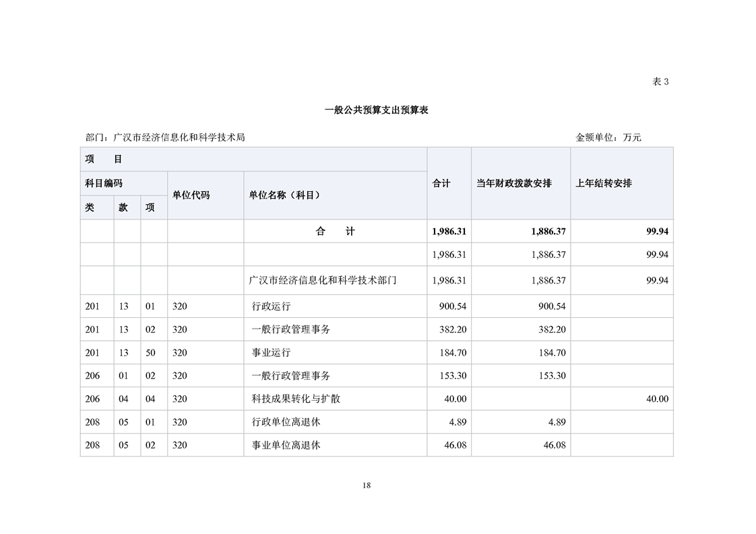Click the 表 3 label
The width and height of the screenshot is (756, 534).
[x=660, y=81]
